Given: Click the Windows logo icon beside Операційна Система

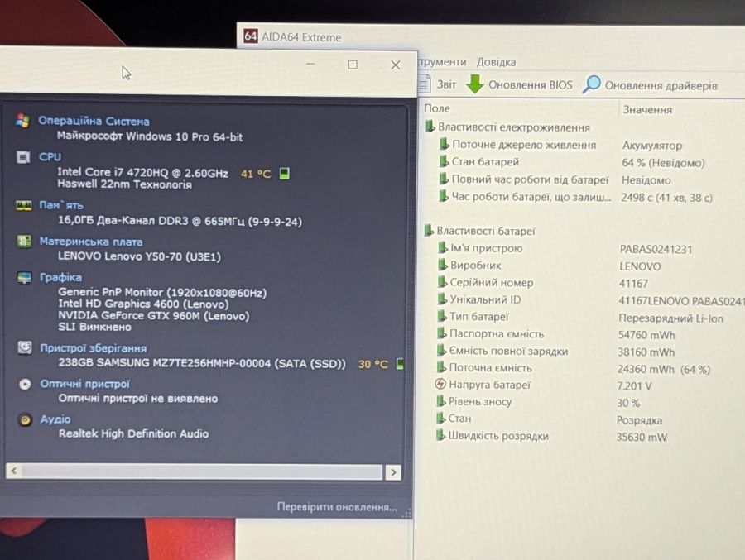Looking at the screenshot, I should pos(22,121).
